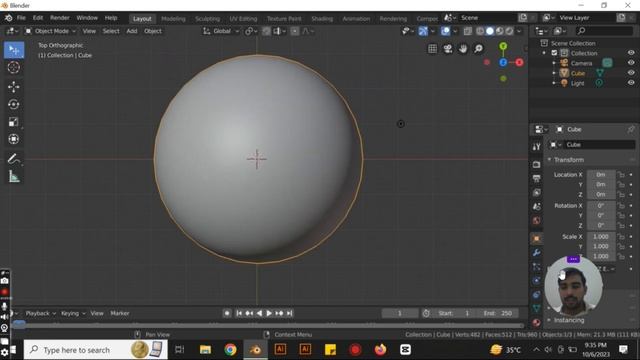
Task: Play the animation forward
Action: click(x=269, y=313)
